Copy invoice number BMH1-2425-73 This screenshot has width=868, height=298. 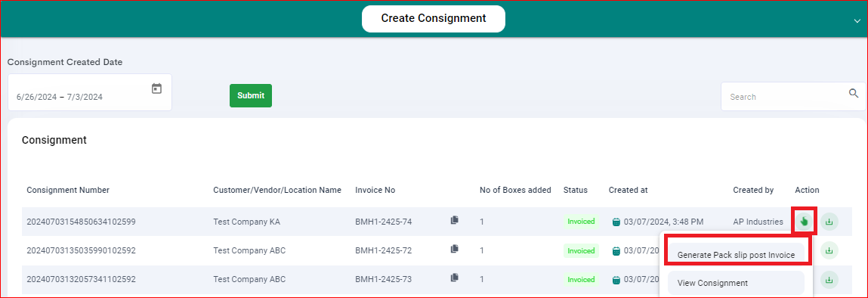455,278
